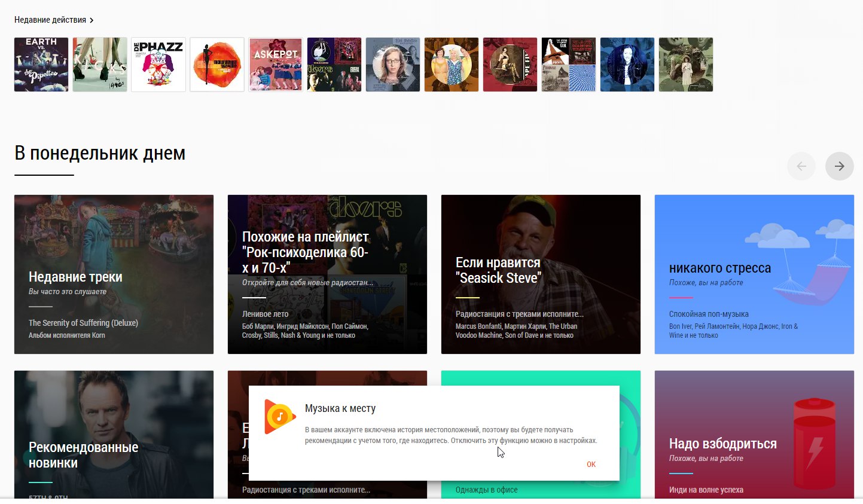The image size is (863, 504).
Task: Open the "никакого стресса" station card
Action: pos(754,274)
